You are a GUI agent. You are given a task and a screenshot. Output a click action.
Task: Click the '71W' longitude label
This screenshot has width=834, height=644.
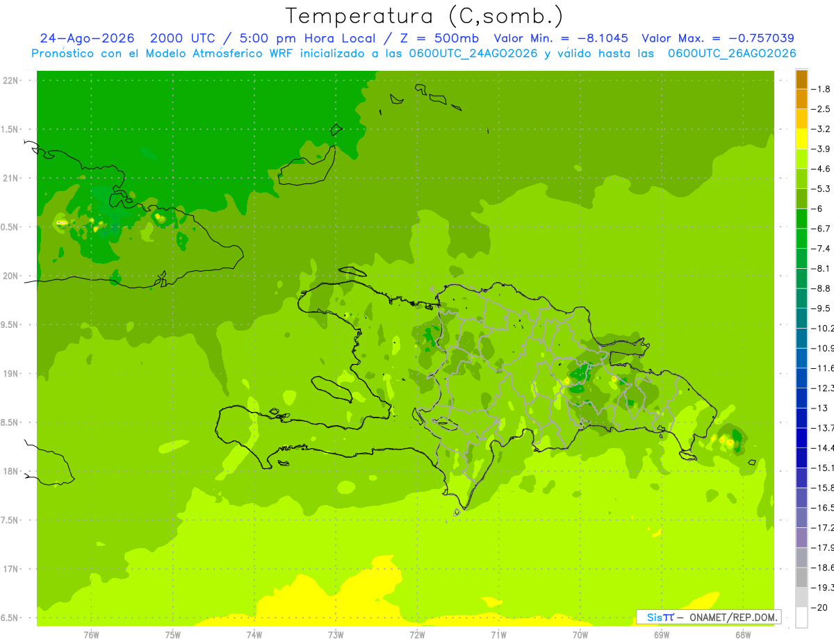(498, 634)
